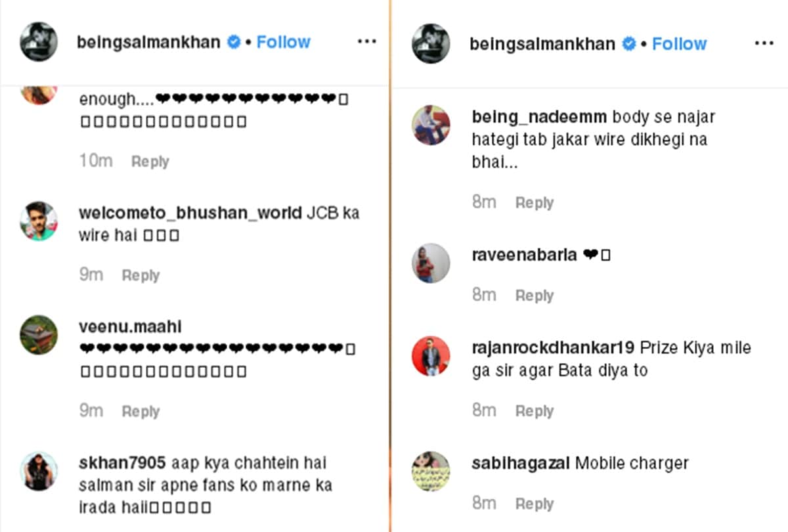Click the blue verified badge next to beingsalmankhan

pyautogui.click(x=232, y=41)
